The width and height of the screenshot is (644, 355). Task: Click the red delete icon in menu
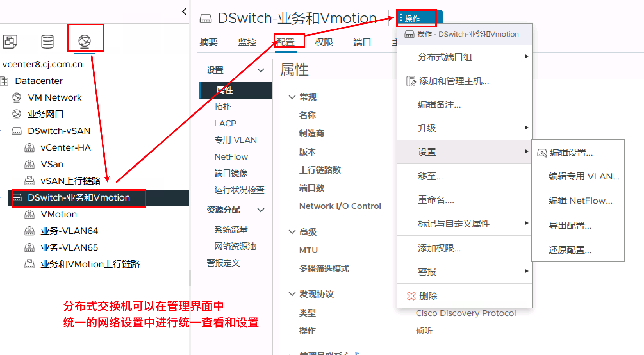point(411,296)
